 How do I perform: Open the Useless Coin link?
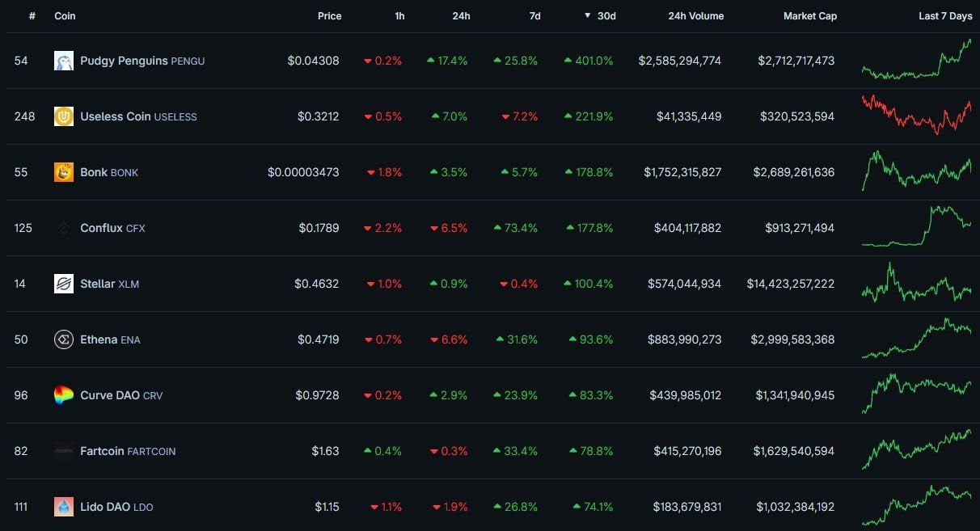138,116
